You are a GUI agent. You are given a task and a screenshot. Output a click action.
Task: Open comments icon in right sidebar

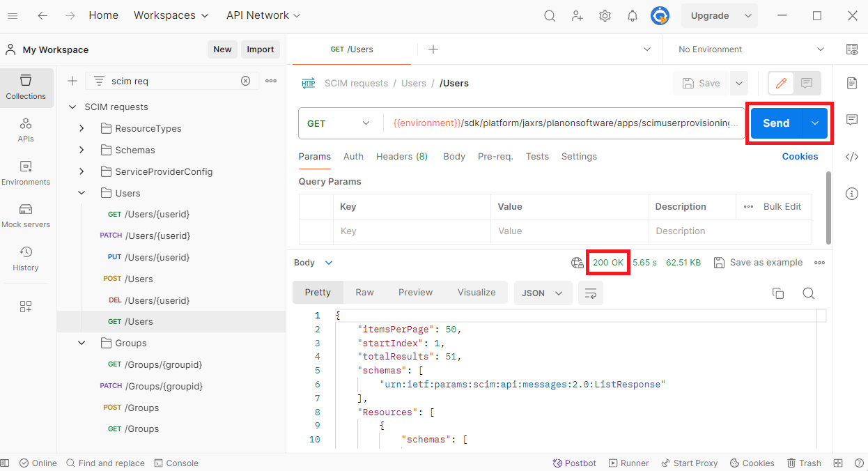point(852,120)
